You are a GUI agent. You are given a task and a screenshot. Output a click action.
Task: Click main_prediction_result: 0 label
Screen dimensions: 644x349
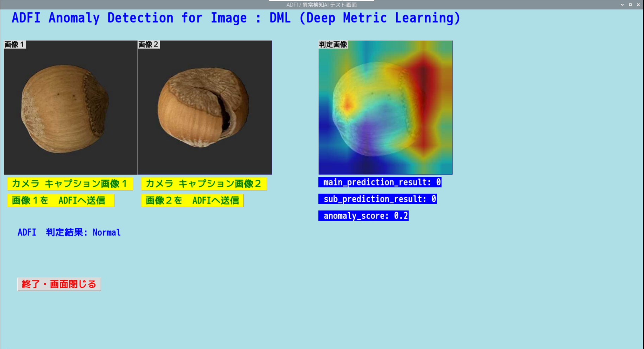coord(380,182)
